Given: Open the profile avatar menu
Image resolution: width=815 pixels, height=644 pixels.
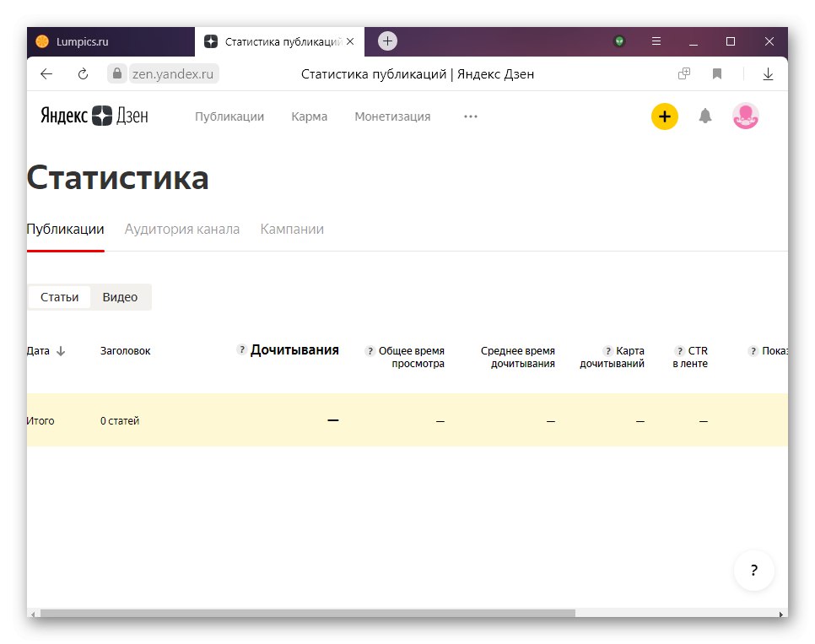Looking at the screenshot, I should (x=745, y=116).
